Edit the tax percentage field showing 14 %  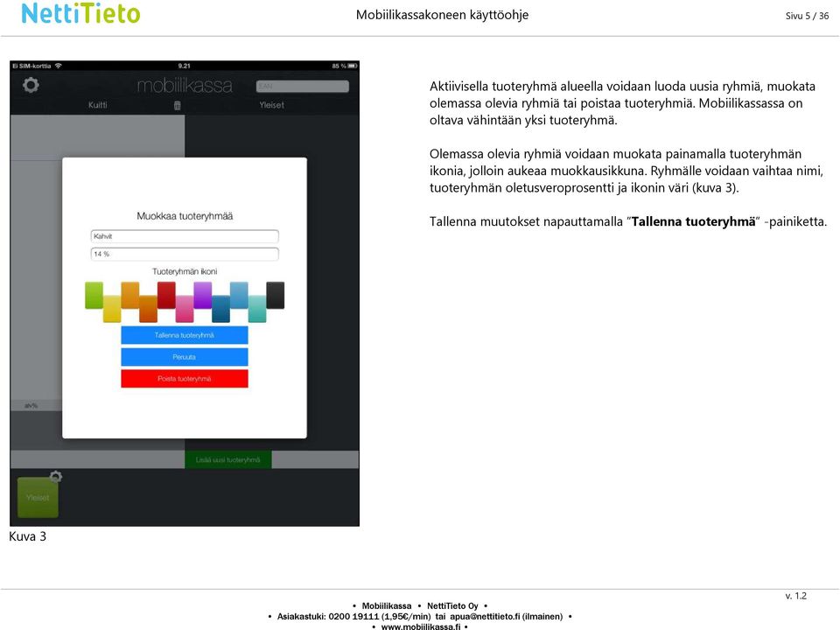click(185, 254)
